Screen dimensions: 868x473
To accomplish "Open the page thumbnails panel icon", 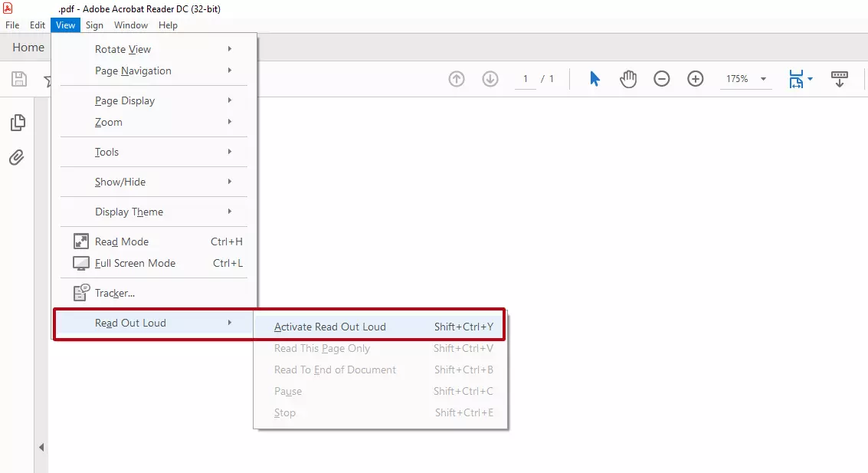I will pos(17,123).
